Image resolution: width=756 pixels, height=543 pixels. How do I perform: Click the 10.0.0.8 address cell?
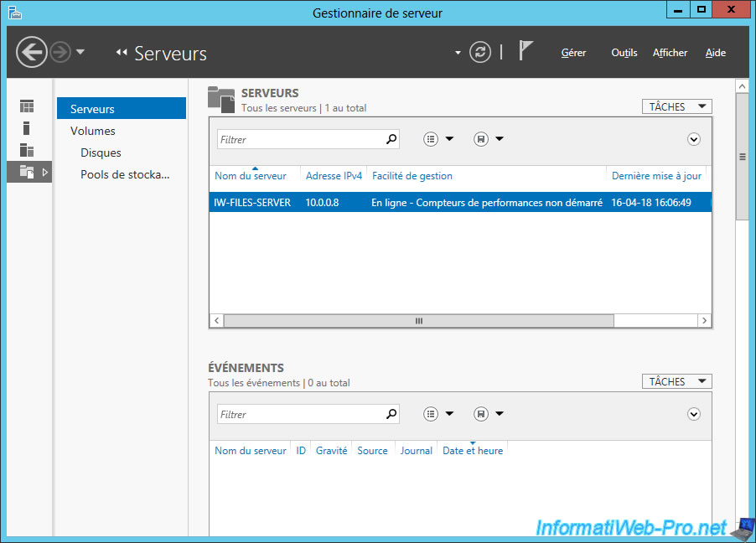coord(322,203)
